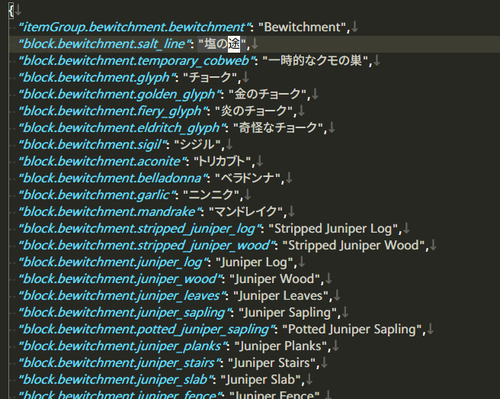Click the "block.bewitchment.juniper_wood" key
The height and width of the screenshot is (399, 500).
[x=120, y=279]
